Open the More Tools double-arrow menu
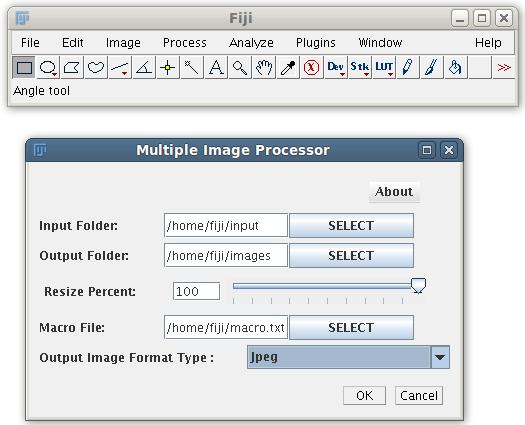The image size is (525, 425). pos(504,67)
